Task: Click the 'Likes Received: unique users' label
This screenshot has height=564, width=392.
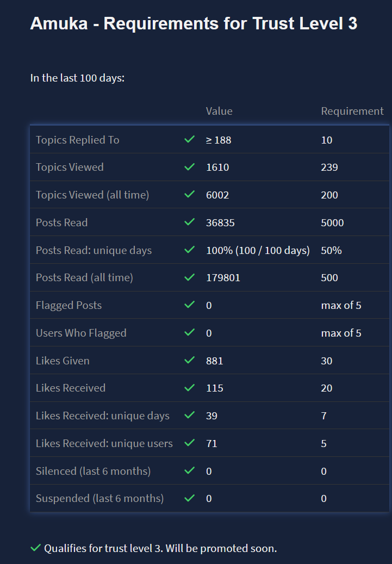Action: [104, 443]
